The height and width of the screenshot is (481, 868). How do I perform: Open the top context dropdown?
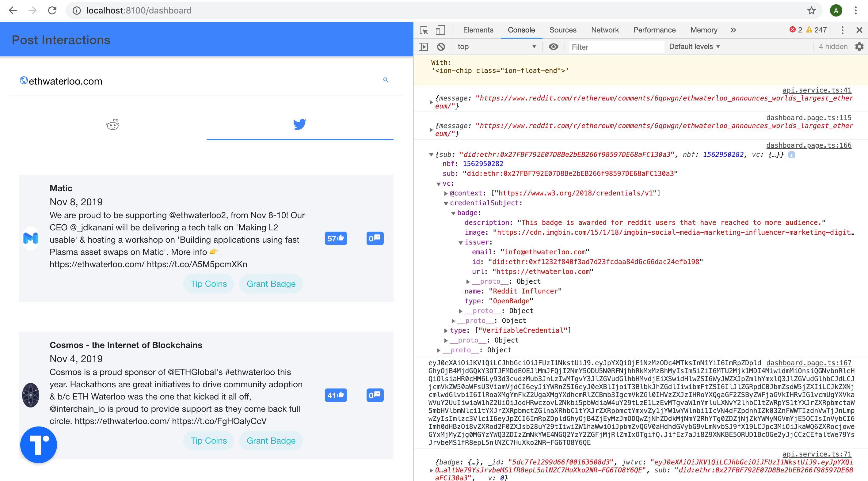coord(496,47)
